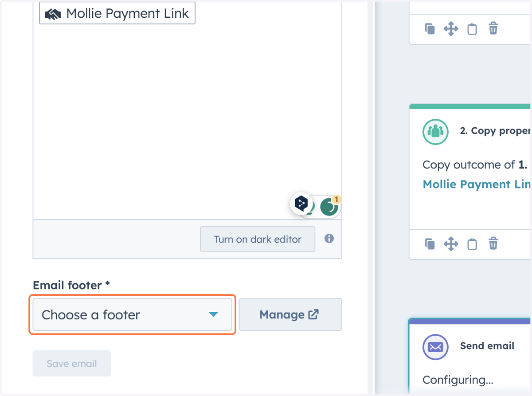The image size is (532, 396).
Task: Click move icon on Copy property card
Action: click(451, 244)
